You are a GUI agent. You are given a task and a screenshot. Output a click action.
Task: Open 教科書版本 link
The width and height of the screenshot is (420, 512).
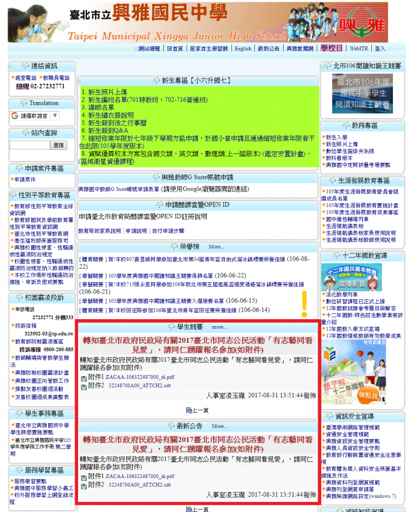pos(339,158)
